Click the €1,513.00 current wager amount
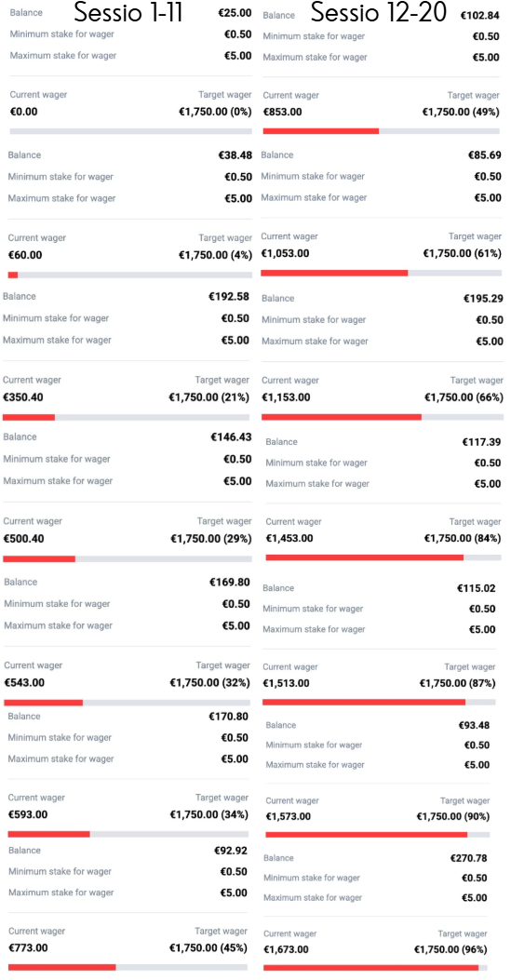The width and height of the screenshot is (511, 980). tap(286, 683)
